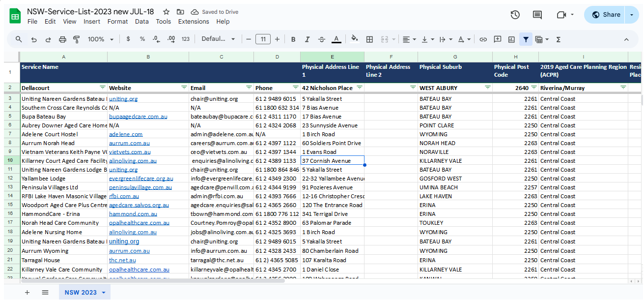The width and height of the screenshot is (644, 302).
Task: Increase decimal places icon
Action: [171, 39]
